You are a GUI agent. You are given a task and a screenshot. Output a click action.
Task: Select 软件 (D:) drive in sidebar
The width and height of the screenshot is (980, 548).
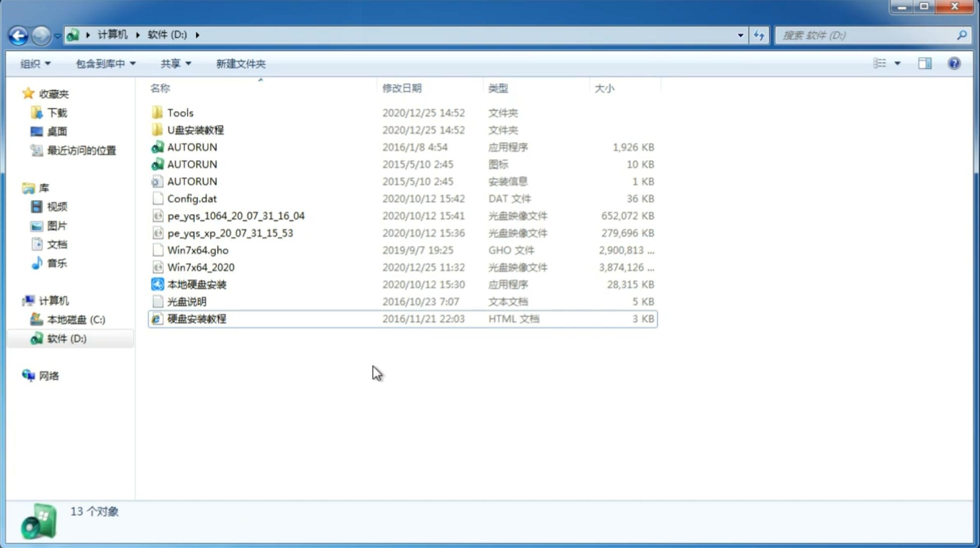pos(66,338)
